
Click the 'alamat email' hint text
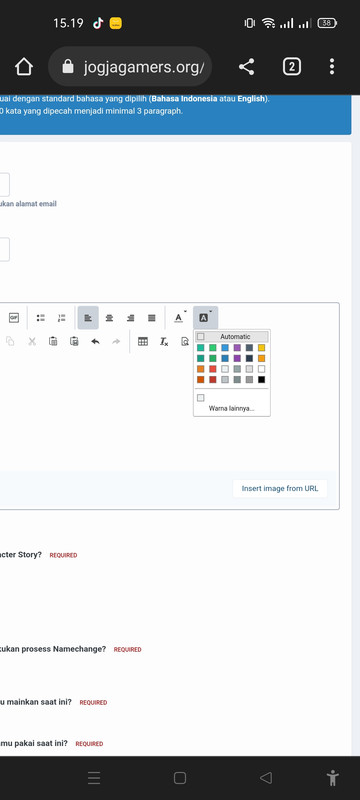[x=37, y=204]
